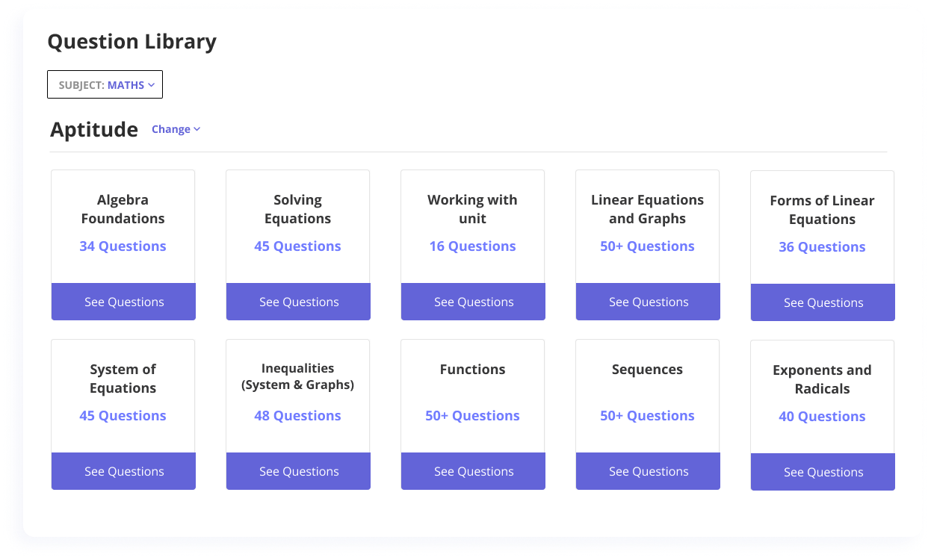Click the Aptitude section heading
The width and height of the screenshot is (931, 560).
pyautogui.click(x=94, y=130)
